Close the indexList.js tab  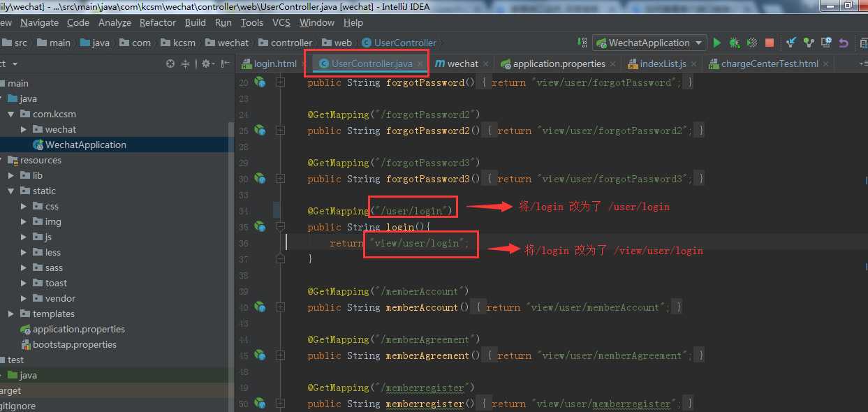coord(693,64)
